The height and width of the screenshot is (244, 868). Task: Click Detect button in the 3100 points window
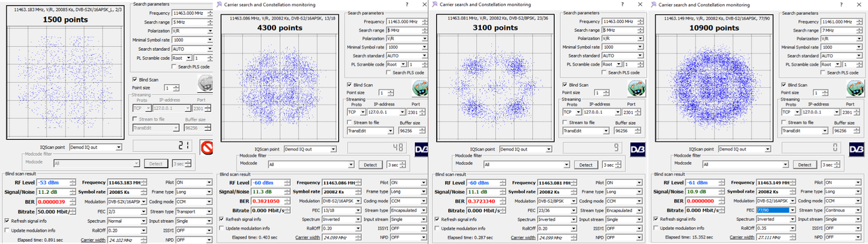tap(585, 164)
